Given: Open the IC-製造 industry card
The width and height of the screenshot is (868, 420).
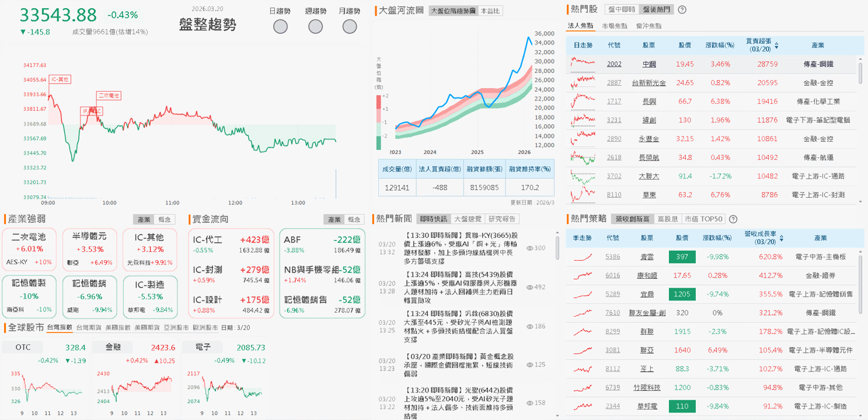Looking at the screenshot, I should pyautogui.click(x=149, y=297).
